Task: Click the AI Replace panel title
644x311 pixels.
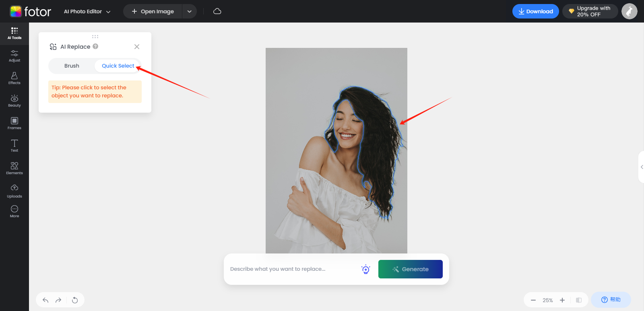Action: [75, 47]
